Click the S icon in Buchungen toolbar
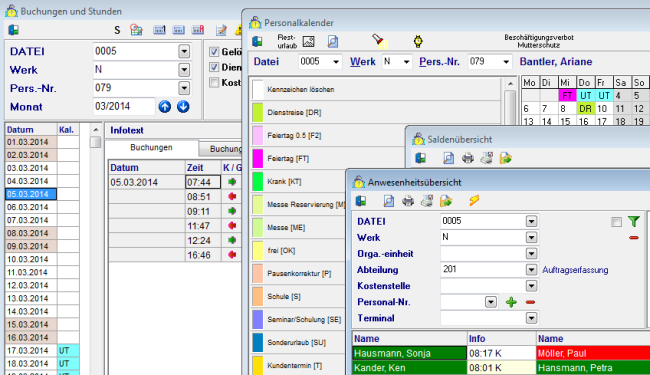Viewport: 650px width, 375px height. (x=117, y=30)
